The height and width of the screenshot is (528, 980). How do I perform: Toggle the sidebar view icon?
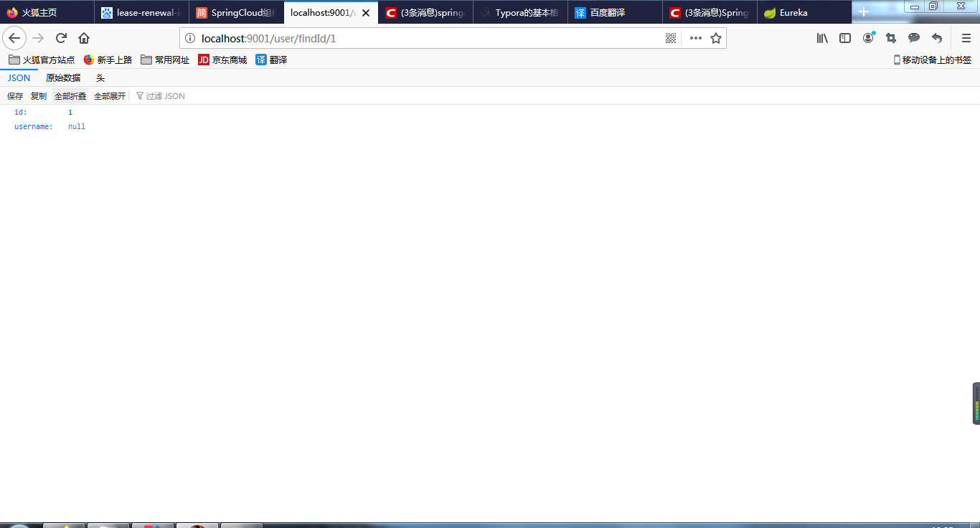(845, 38)
